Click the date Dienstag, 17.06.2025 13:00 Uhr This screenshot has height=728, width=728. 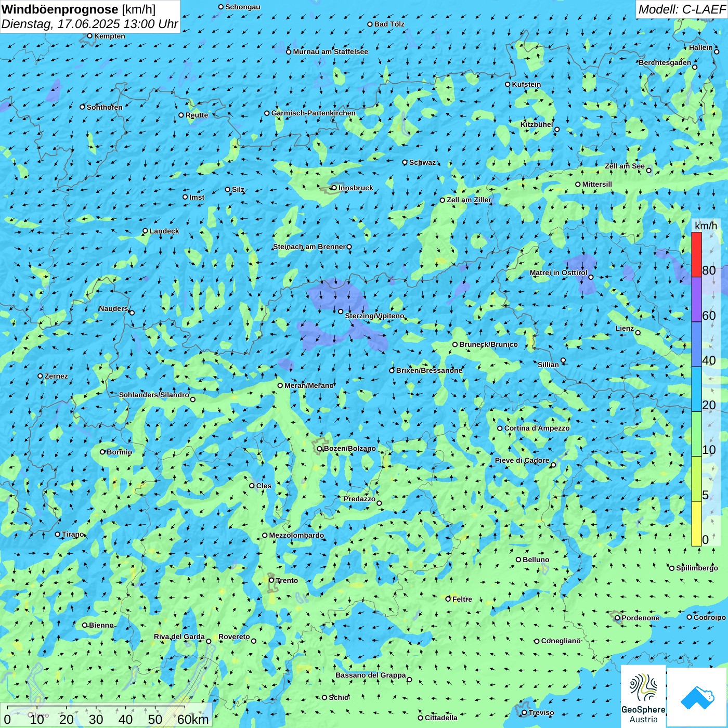pos(89,24)
